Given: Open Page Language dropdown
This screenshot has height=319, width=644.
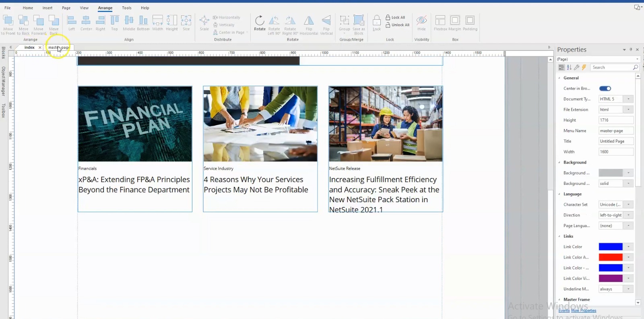Looking at the screenshot, I should click(x=628, y=226).
